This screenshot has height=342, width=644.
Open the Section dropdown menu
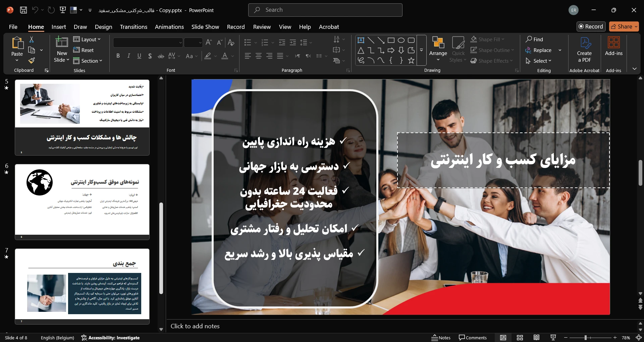click(x=88, y=61)
